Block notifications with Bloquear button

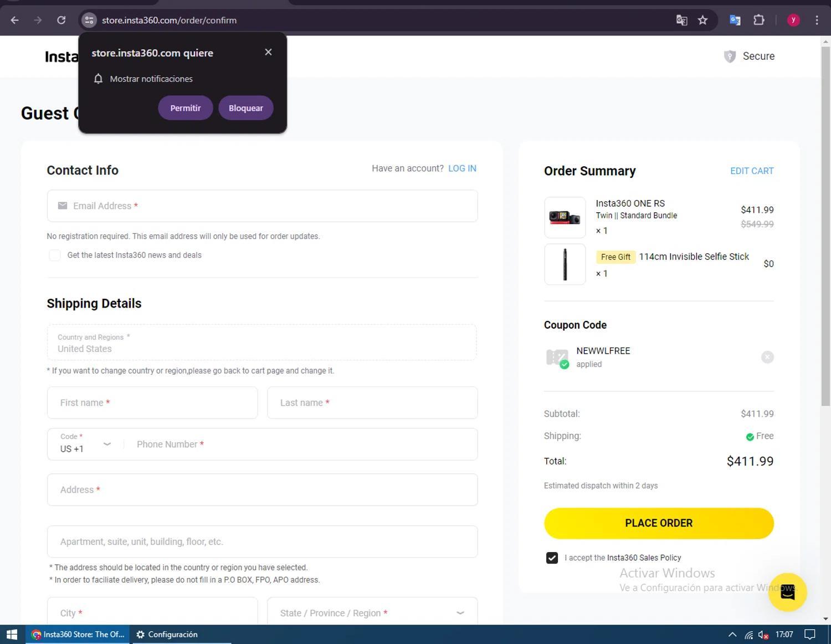click(246, 108)
